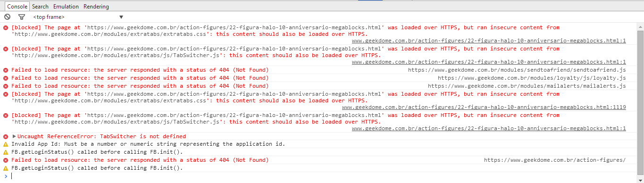This screenshot has width=644, height=183.
Task: Click the error icon beside loyalty.js failure
Action: (6, 78)
